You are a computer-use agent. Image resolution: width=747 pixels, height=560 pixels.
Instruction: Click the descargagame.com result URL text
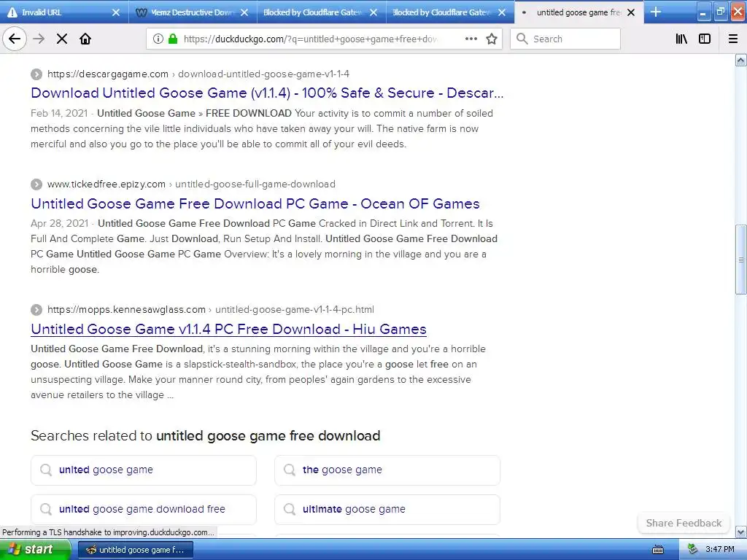(108, 74)
